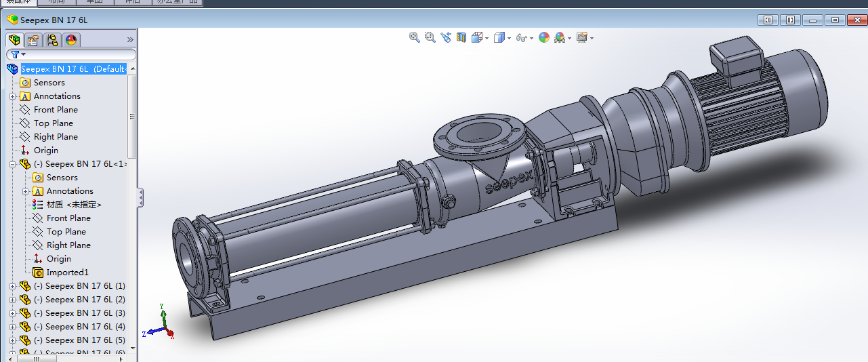Select component (-) Seepex BN 17 6L (3)
The image size is (868, 362).
(x=79, y=313)
